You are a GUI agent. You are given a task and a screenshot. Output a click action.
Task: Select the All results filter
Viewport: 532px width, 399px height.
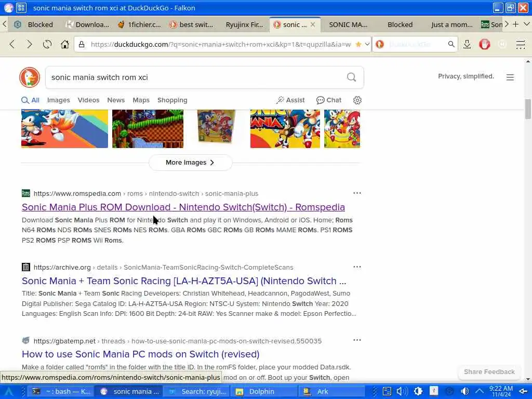30,100
